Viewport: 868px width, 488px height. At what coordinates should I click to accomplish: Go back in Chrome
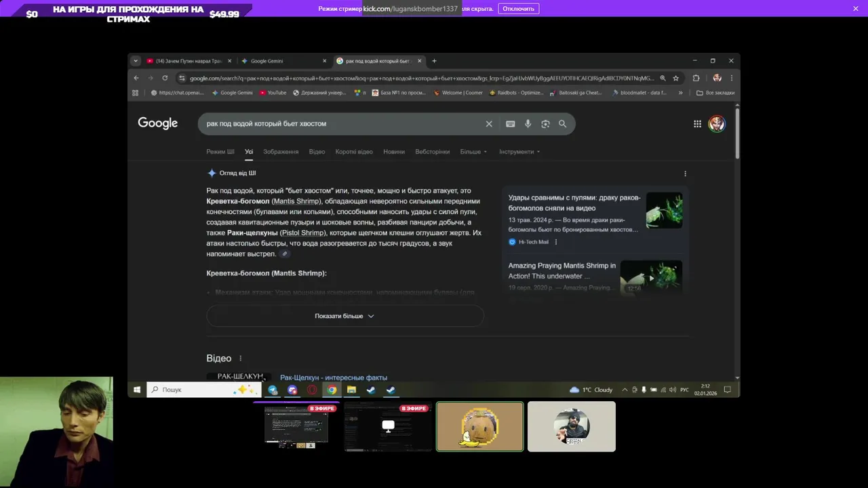(136, 78)
